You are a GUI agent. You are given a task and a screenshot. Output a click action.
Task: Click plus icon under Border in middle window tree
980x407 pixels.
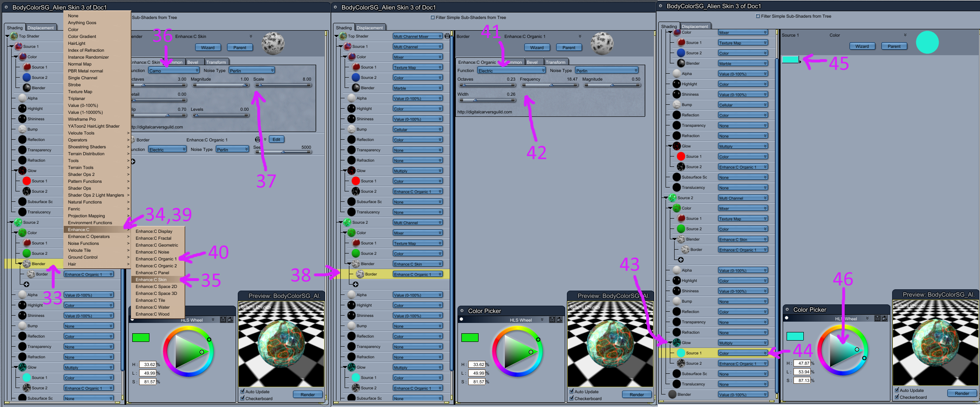point(355,284)
